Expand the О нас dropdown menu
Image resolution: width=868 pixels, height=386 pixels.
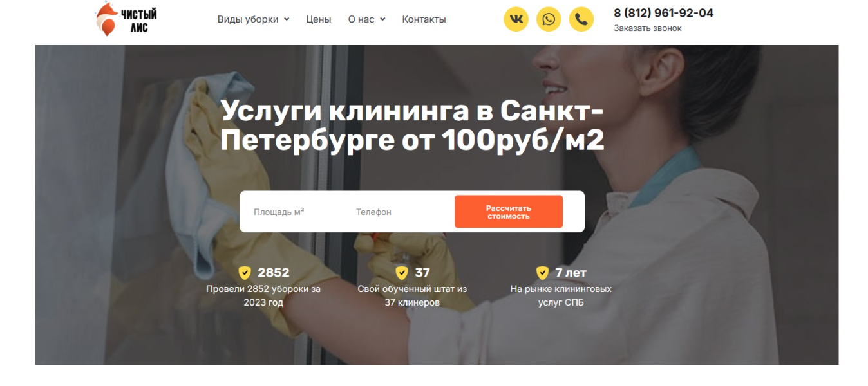pyautogui.click(x=366, y=19)
